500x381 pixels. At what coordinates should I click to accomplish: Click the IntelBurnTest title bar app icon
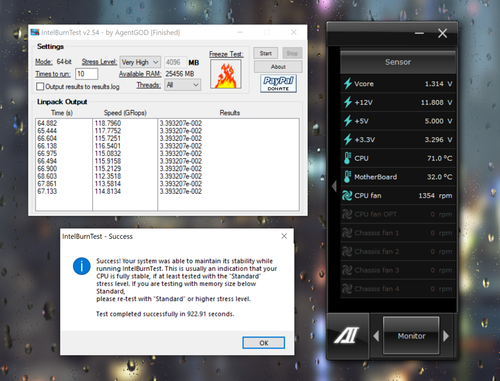point(35,32)
